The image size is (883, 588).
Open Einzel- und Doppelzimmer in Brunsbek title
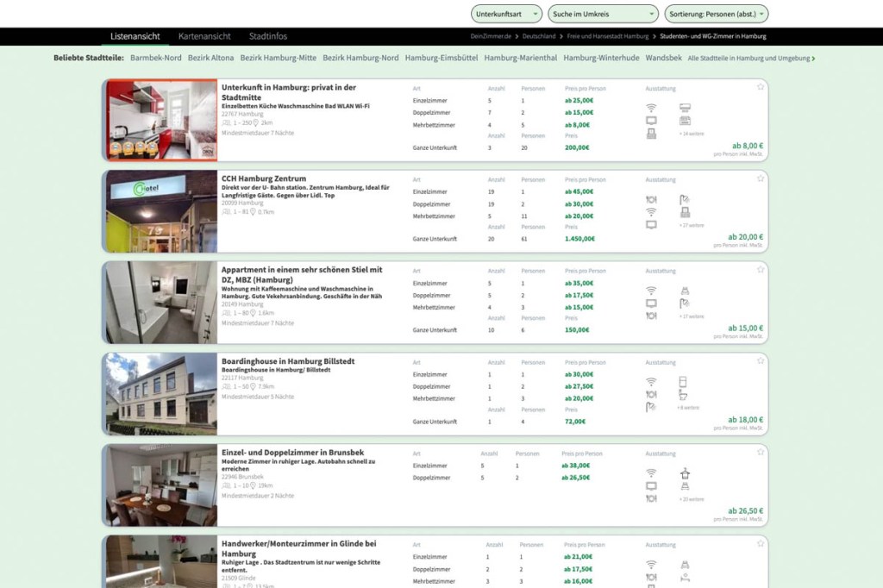point(292,453)
